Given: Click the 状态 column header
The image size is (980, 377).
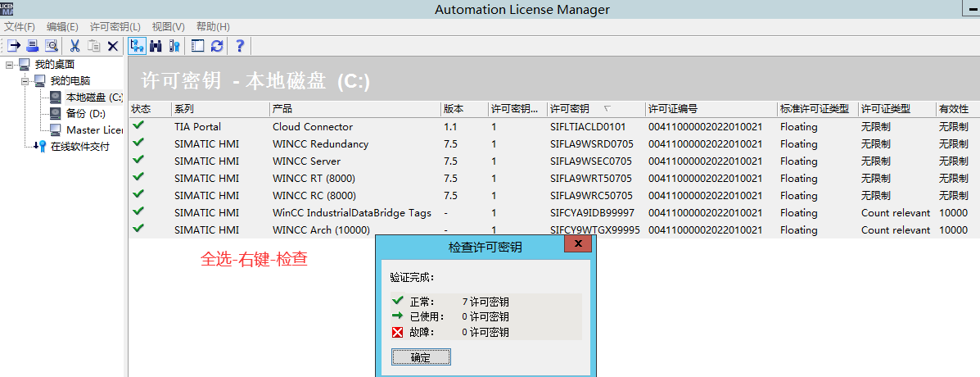Looking at the screenshot, I should pos(149,109).
